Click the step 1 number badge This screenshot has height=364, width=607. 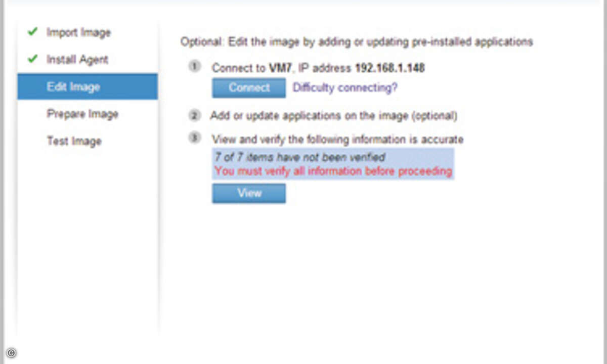coord(195,67)
